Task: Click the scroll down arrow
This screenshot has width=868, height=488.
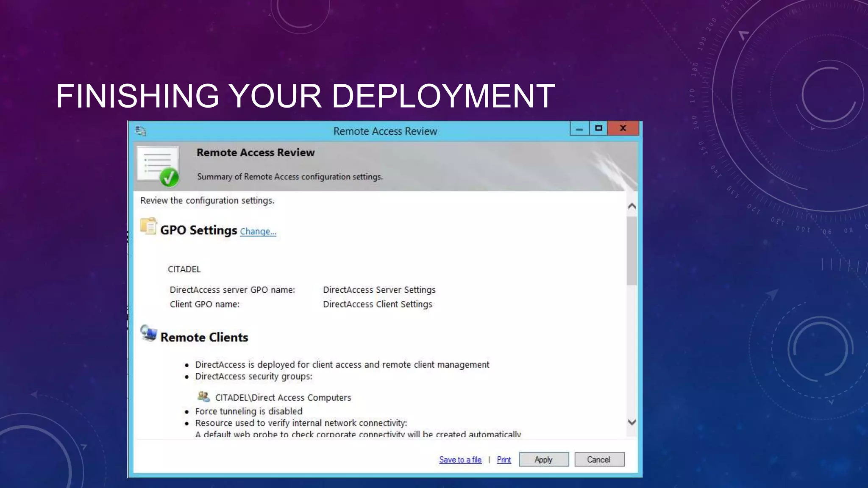Action: pyautogui.click(x=632, y=422)
